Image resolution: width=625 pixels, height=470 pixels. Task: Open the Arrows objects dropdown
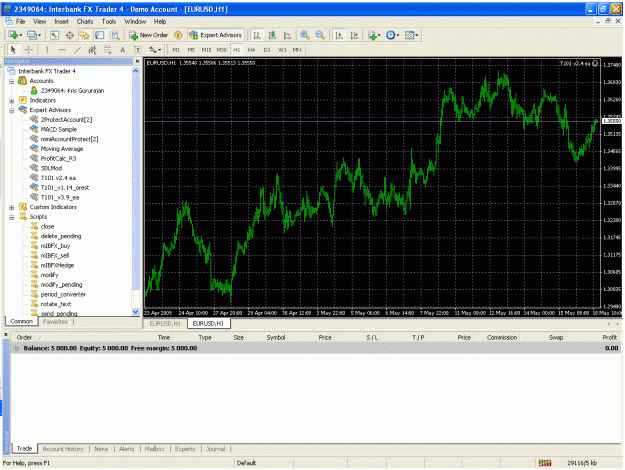click(155, 50)
